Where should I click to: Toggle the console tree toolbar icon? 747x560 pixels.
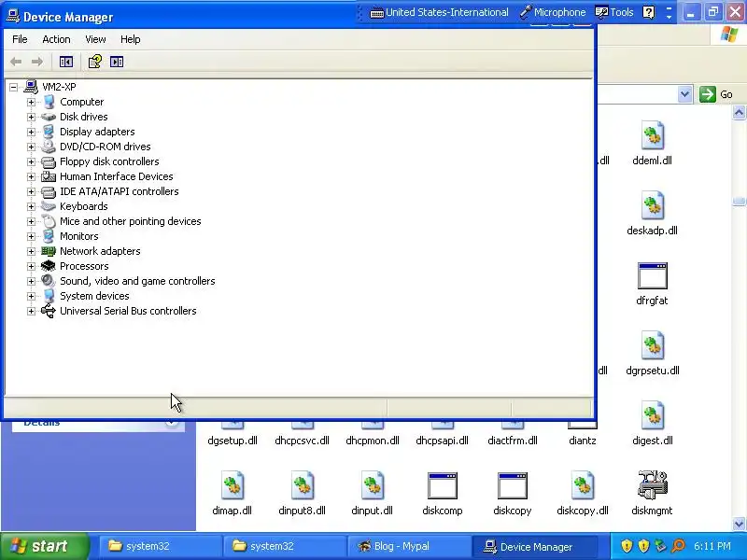point(65,62)
